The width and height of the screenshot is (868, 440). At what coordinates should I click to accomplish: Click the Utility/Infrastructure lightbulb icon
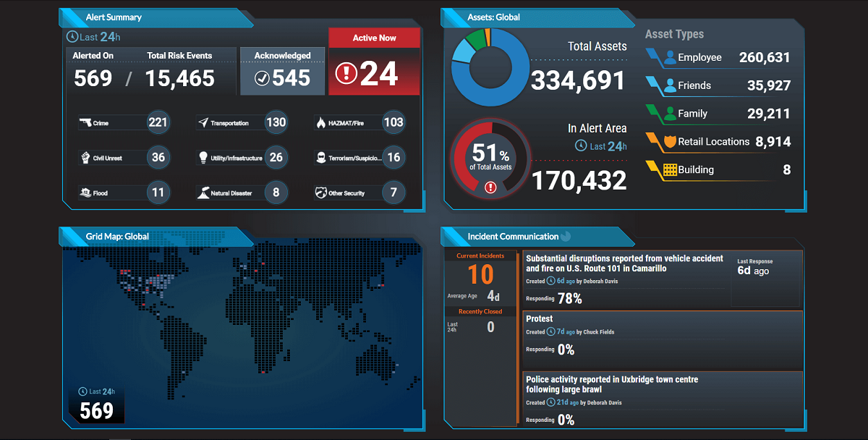click(203, 158)
